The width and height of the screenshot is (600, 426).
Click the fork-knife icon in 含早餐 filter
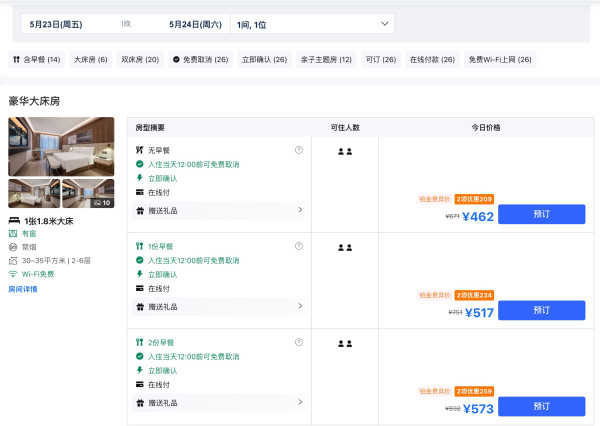coord(16,59)
